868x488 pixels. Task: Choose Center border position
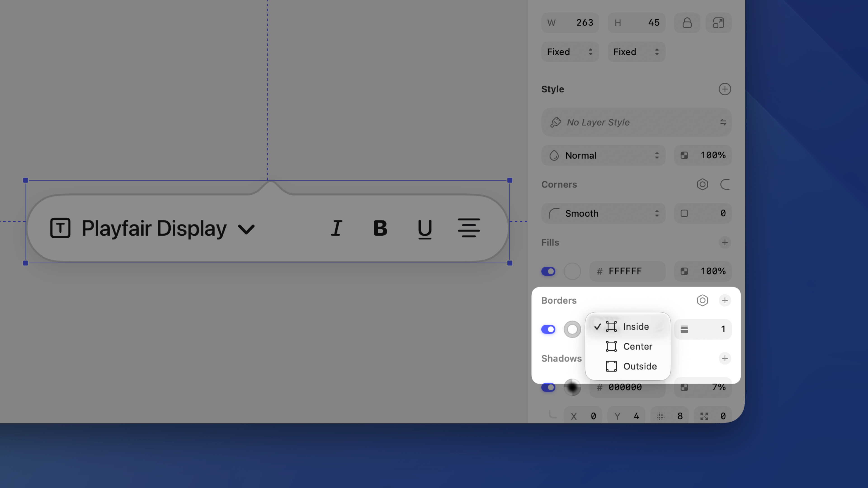pyautogui.click(x=638, y=346)
